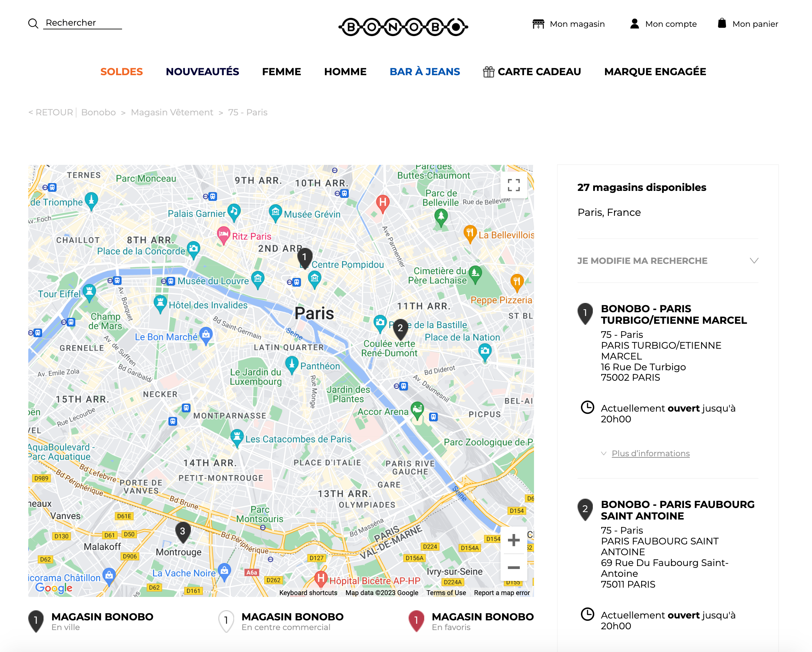
Task: Click the '75011 PARIS' postal line
Action: [x=628, y=584]
